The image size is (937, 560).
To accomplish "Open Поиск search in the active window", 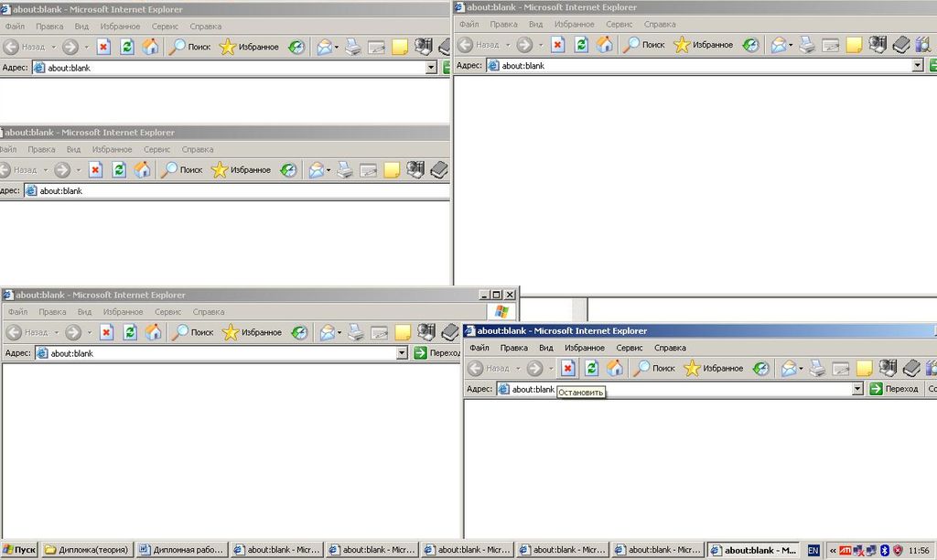I will [x=654, y=368].
